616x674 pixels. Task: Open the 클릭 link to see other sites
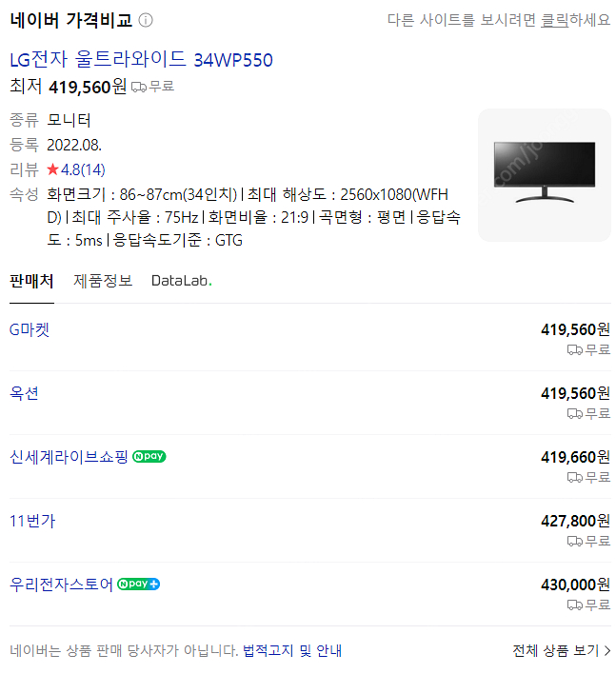[x=554, y=20]
